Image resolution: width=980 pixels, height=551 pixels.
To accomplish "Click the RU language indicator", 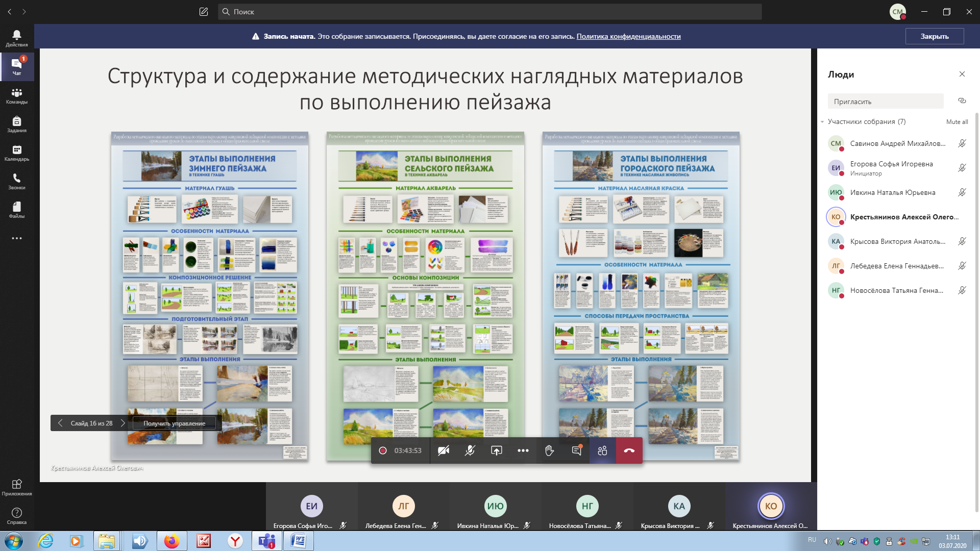I will (x=812, y=540).
